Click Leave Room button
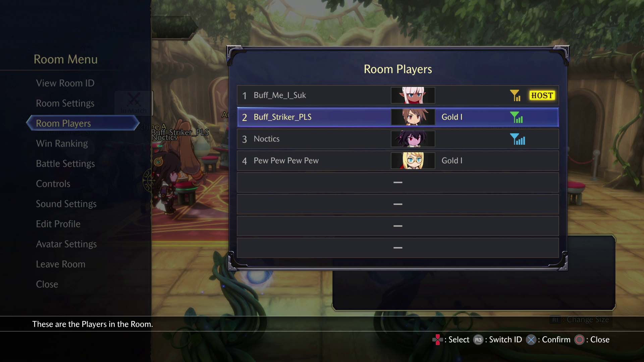644x362 pixels. pyautogui.click(x=61, y=263)
